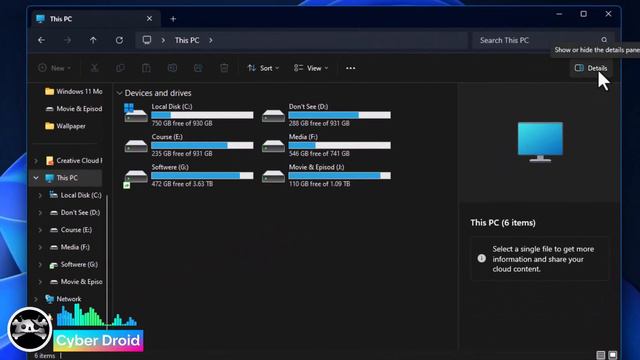Expand Creative Cloud Files in sidebar
This screenshot has height=360, width=640.
(36, 161)
